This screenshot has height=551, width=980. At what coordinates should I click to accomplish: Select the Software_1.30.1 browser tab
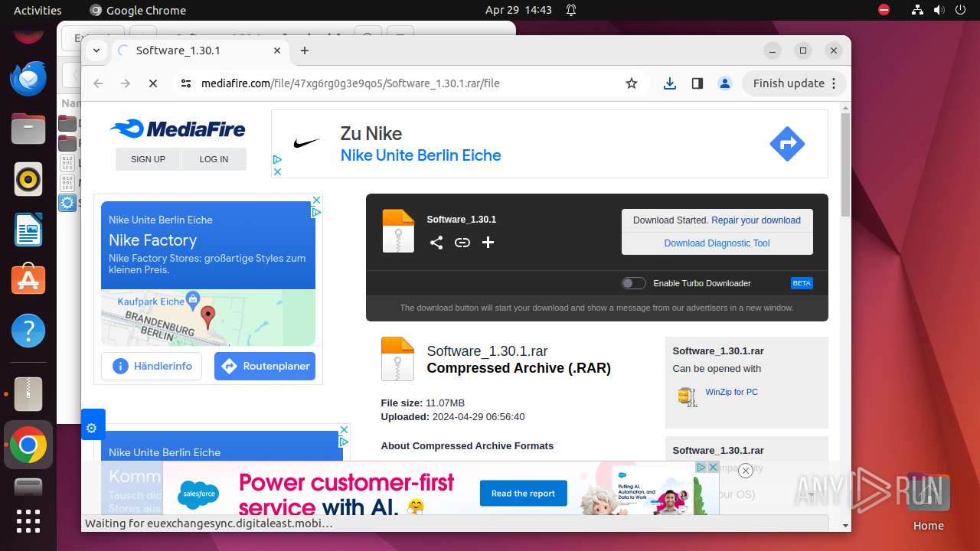(x=201, y=51)
